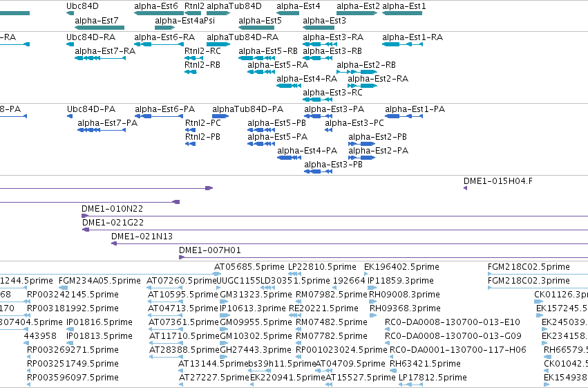The image size is (588, 388).
Task: Click EST AT05685.5prime
Action: pos(249,267)
